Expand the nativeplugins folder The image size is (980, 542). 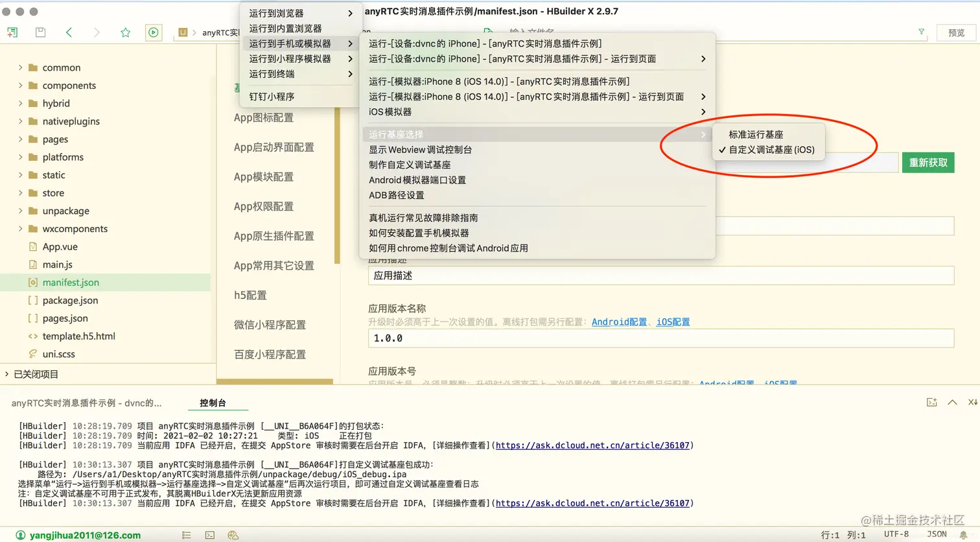point(20,121)
